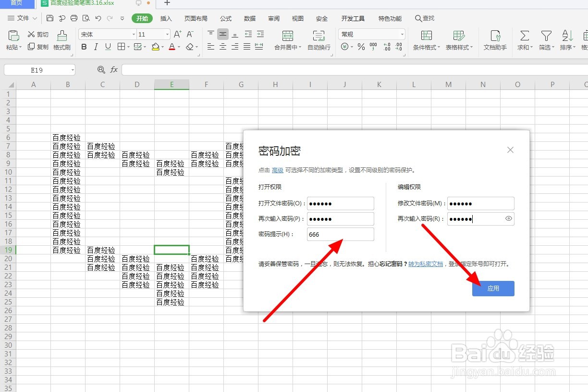
Task: Click the fx insert function icon
Action: click(x=114, y=70)
